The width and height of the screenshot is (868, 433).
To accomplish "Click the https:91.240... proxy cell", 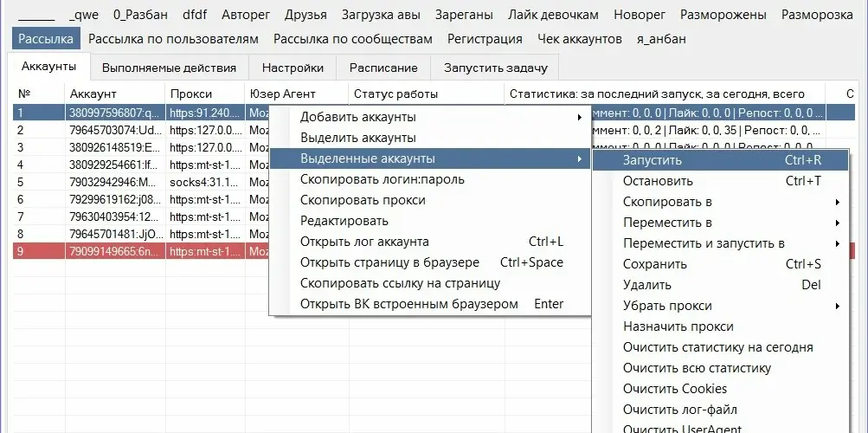I will pyautogui.click(x=205, y=113).
